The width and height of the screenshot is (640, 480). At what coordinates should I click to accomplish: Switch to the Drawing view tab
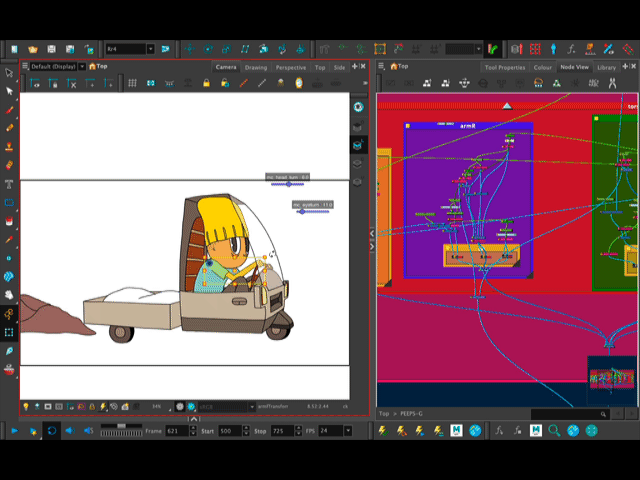(256, 67)
